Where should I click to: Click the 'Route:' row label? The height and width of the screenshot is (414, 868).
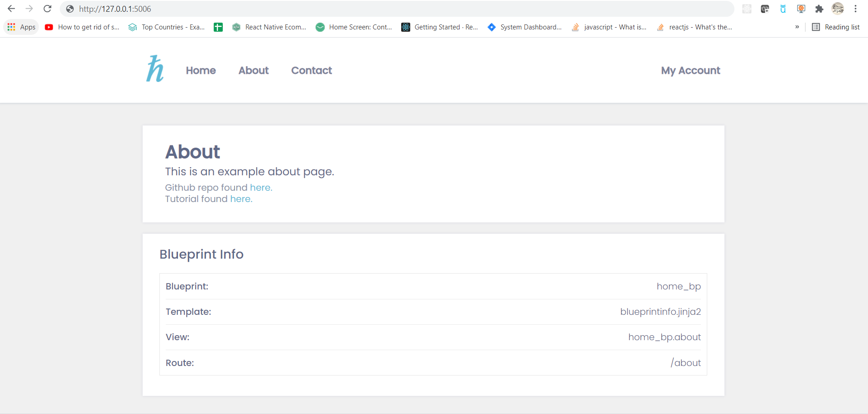pyautogui.click(x=180, y=363)
